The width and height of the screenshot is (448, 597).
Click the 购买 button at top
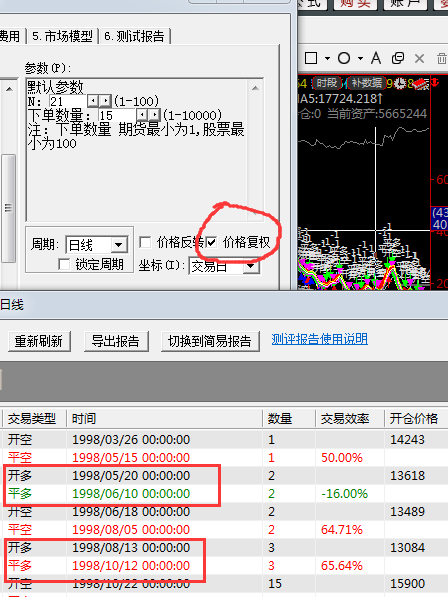click(x=355, y=4)
